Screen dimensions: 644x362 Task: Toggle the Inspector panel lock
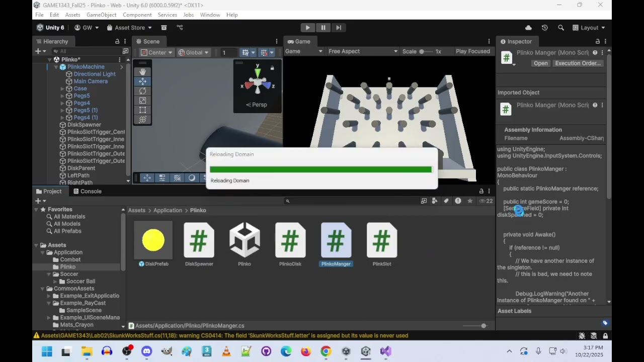coord(597,41)
